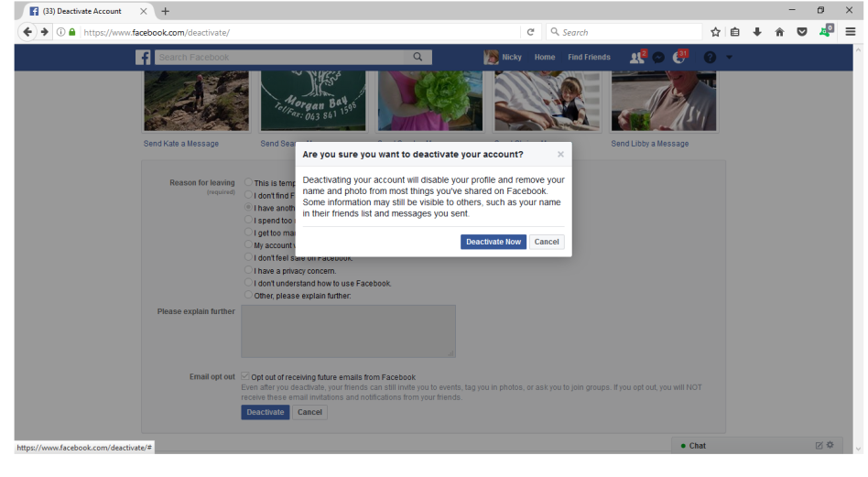The image size is (868, 477).
Task: Click the green padlock security icon
Action: click(72, 32)
